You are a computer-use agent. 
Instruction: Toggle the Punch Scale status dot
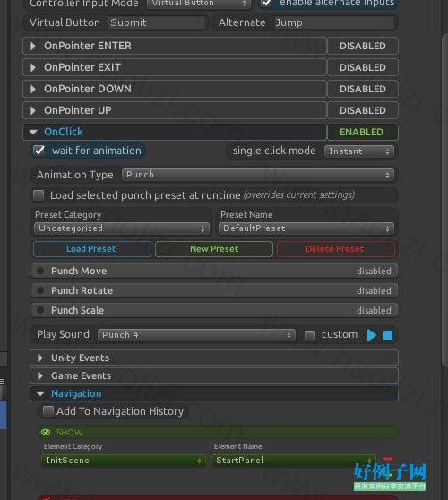point(40,310)
